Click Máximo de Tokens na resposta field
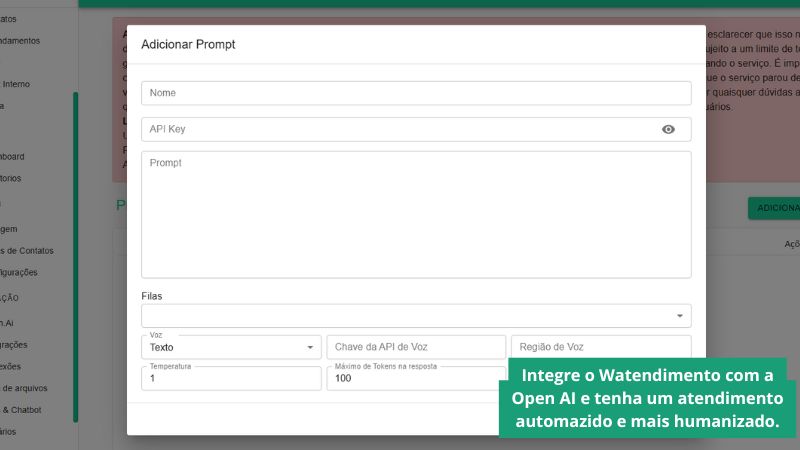 [x=416, y=379]
